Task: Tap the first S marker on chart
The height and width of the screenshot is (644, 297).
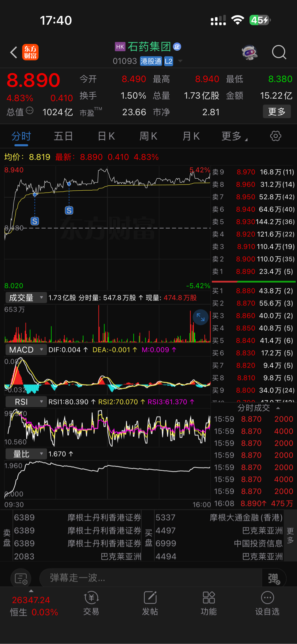Action: pyautogui.click(x=35, y=221)
